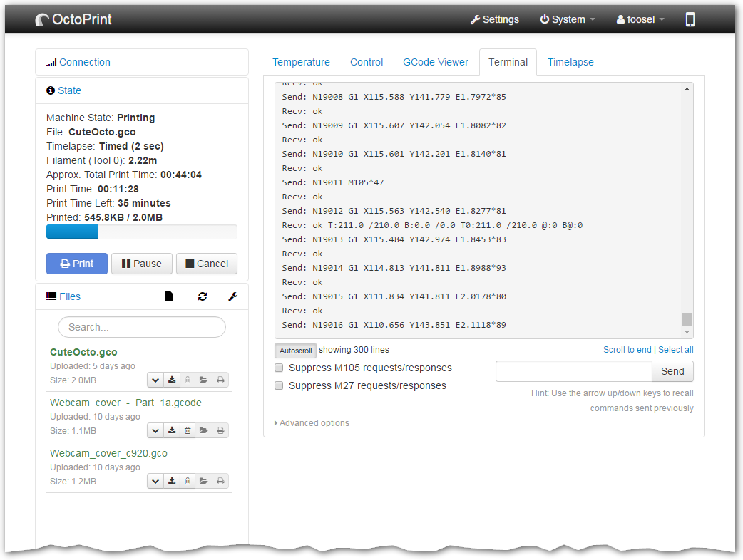Switch to the GCode Viewer tab
This screenshot has height=560, width=743.
pos(436,62)
